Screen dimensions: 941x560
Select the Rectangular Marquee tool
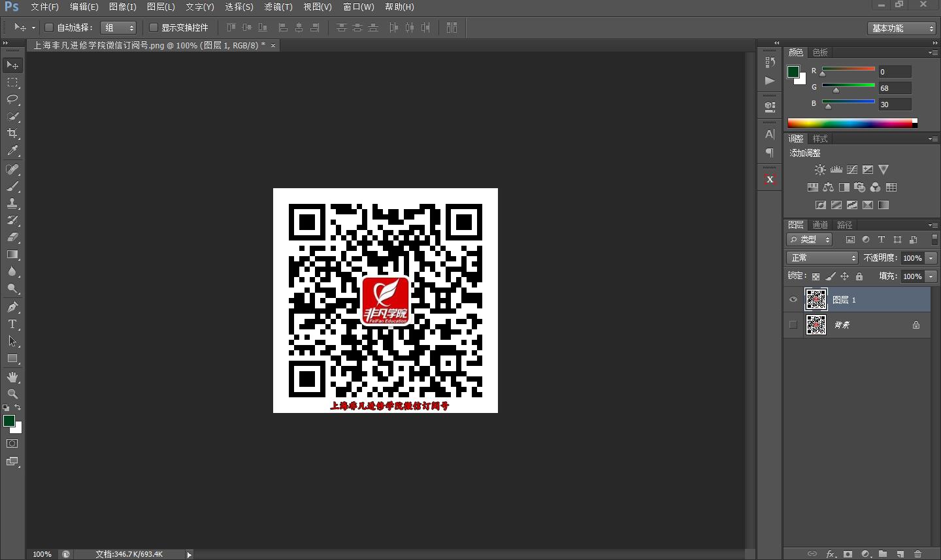coord(12,82)
